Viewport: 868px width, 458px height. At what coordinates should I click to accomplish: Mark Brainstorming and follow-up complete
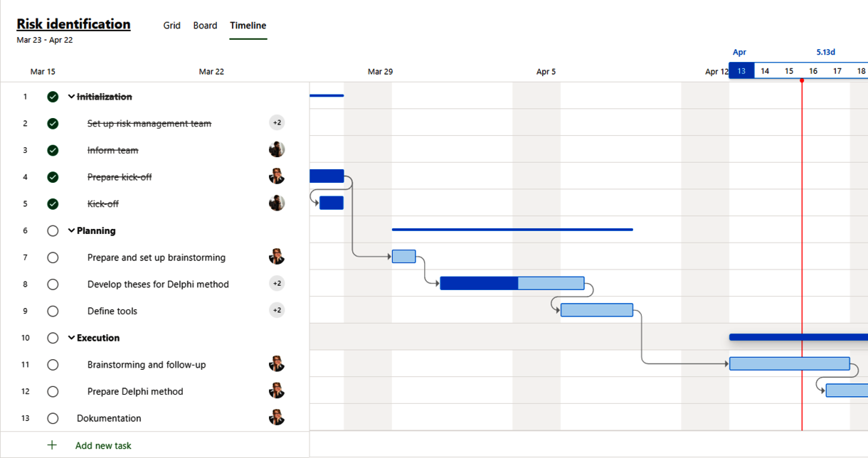click(53, 365)
